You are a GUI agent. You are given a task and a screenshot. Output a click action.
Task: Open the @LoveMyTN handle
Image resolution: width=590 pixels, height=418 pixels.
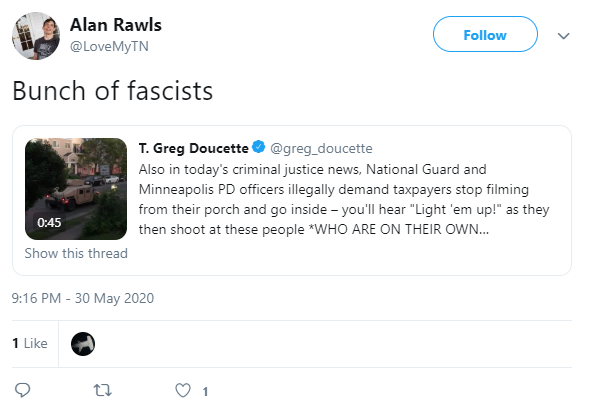[109, 46]
